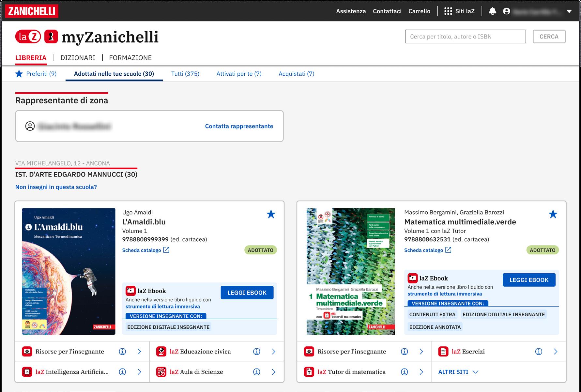
Task: Open laZ Intelligenza Artificiale icon
Action: tap(27, 372)
